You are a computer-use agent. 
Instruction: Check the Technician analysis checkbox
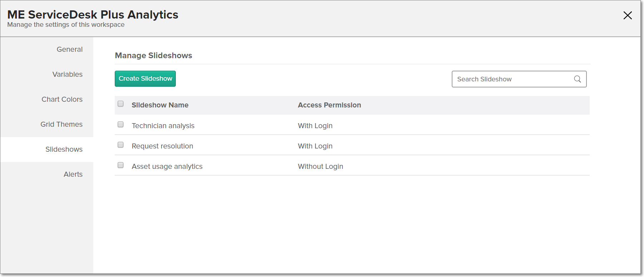[x=121, y=125]
